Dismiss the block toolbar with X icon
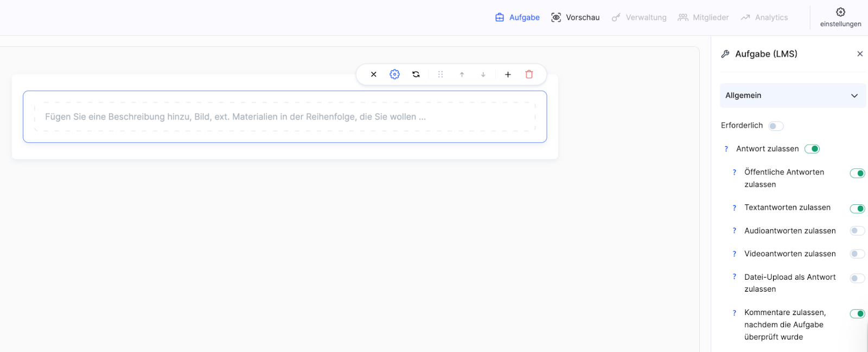The height and width of the screenshot is (352, 868). [373, 74]
